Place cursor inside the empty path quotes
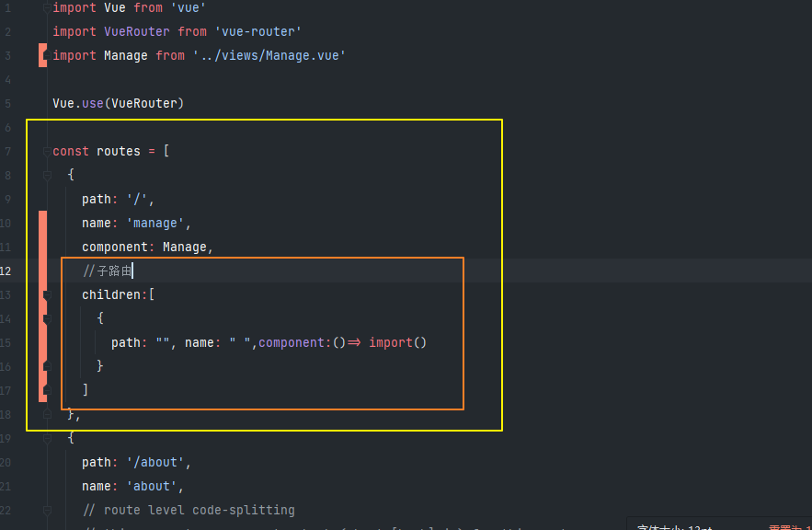The height and width of the screenshot is (530, 812). (163, 343)
